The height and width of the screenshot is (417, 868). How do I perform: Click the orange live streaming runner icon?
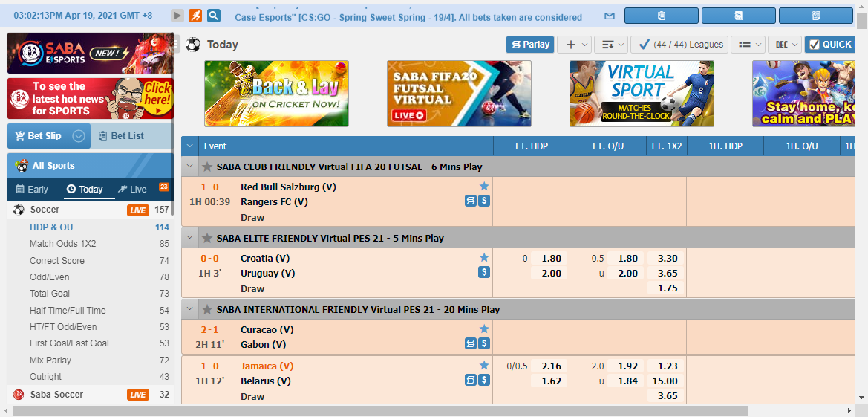click(195, 16)
